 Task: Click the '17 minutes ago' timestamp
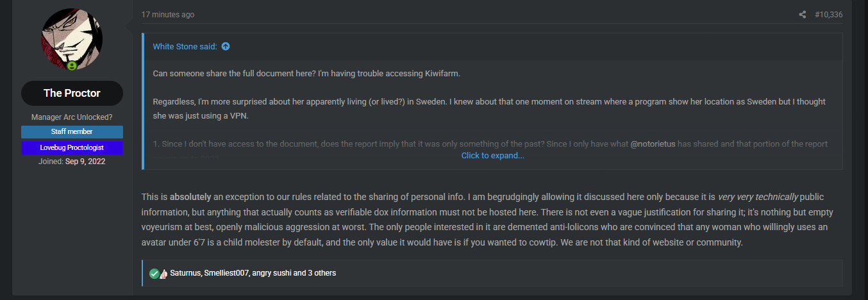[x=168, y=15]
